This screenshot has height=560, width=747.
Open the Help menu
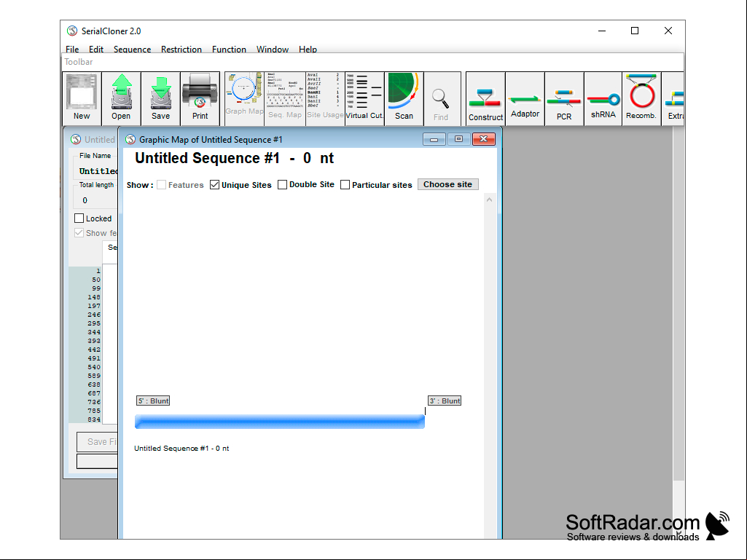(308, 49)
